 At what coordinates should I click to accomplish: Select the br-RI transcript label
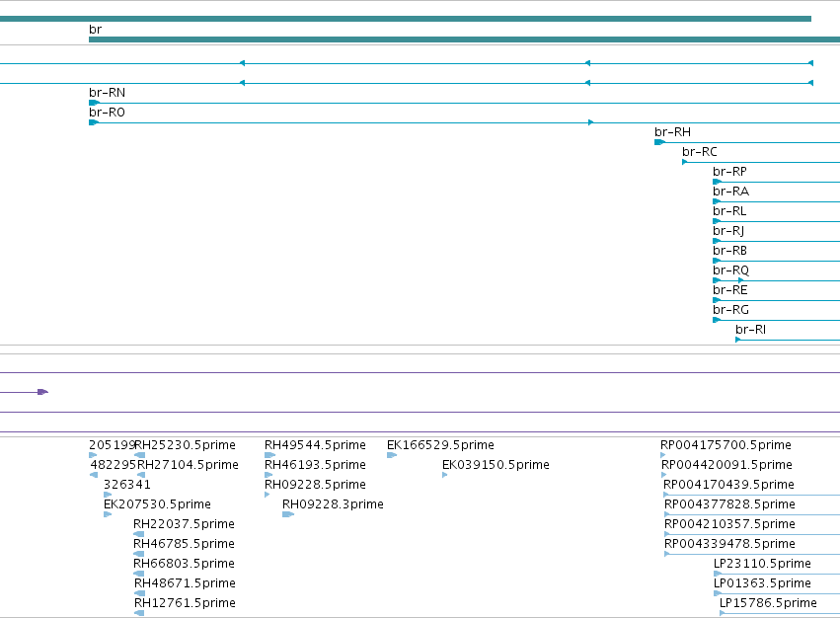750,330
